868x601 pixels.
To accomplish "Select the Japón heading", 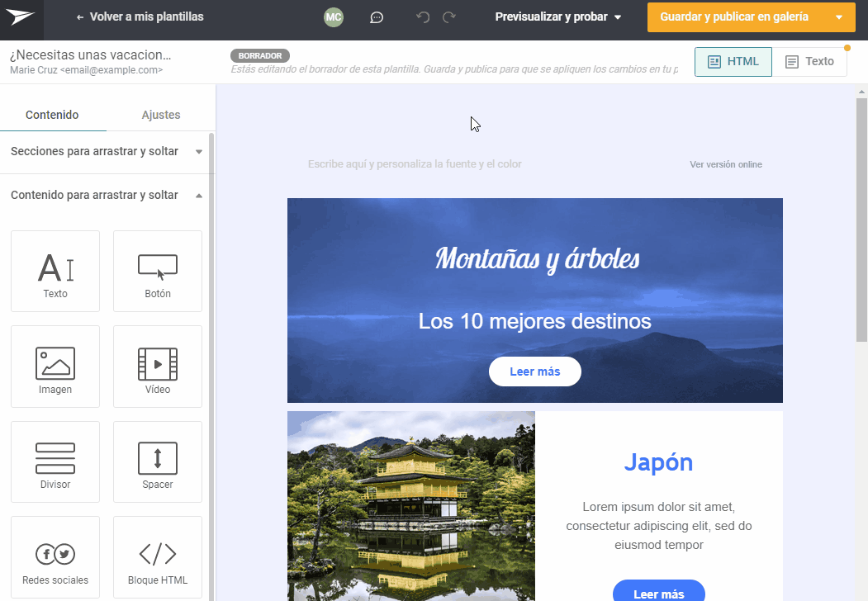I will [659, 462].
